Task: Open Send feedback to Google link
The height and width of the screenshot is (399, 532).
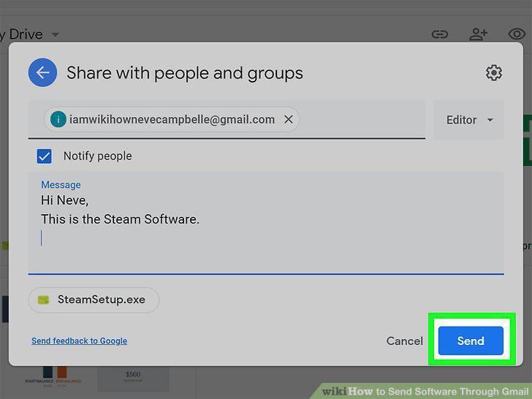Action: (80, 341)
